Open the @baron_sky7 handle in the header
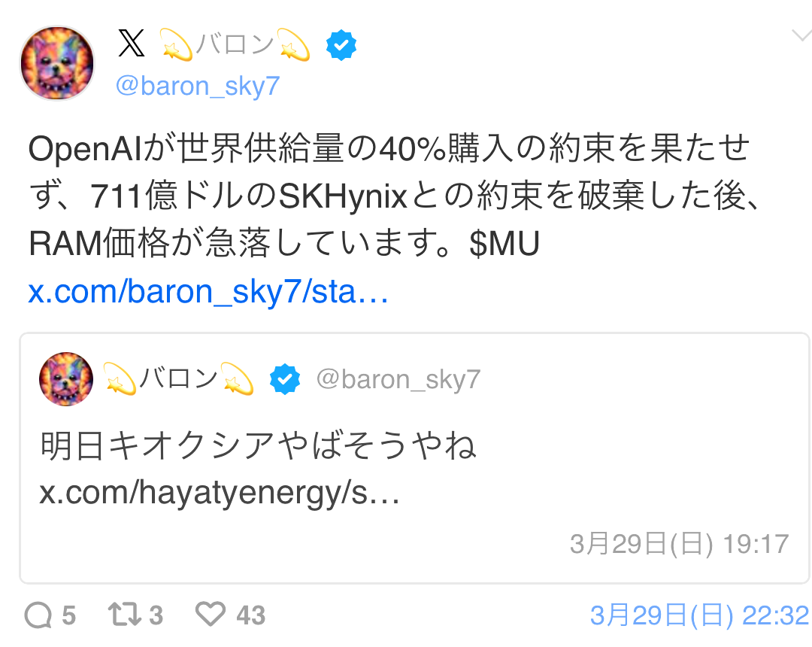Screen dimensions: 812x647 197,86
